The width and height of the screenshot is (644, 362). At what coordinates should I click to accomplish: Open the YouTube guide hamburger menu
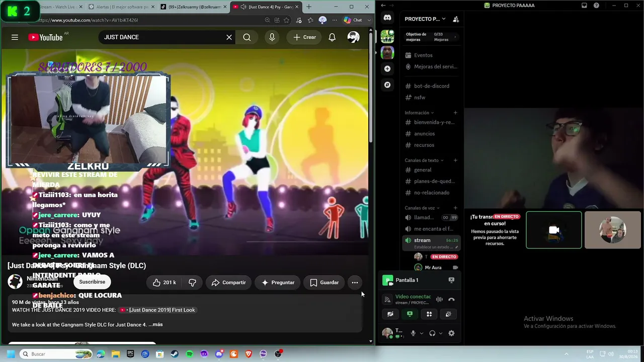(15, 37)
